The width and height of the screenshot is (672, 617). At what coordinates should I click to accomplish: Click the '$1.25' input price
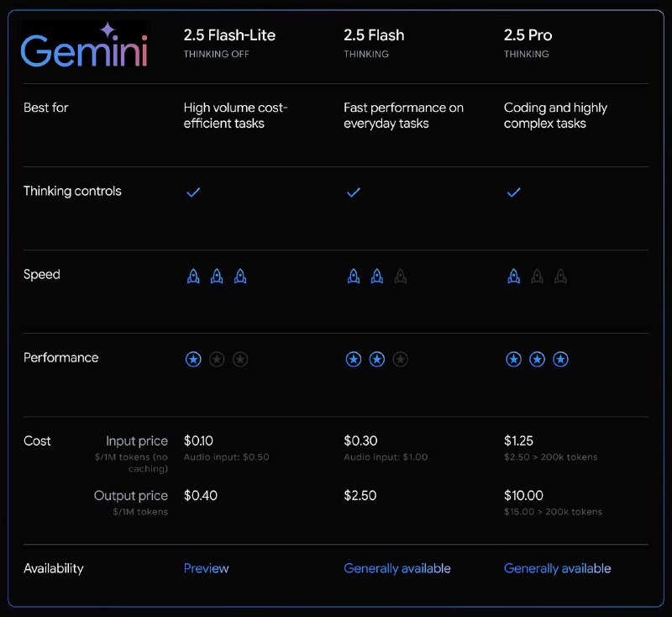[518, 440]
